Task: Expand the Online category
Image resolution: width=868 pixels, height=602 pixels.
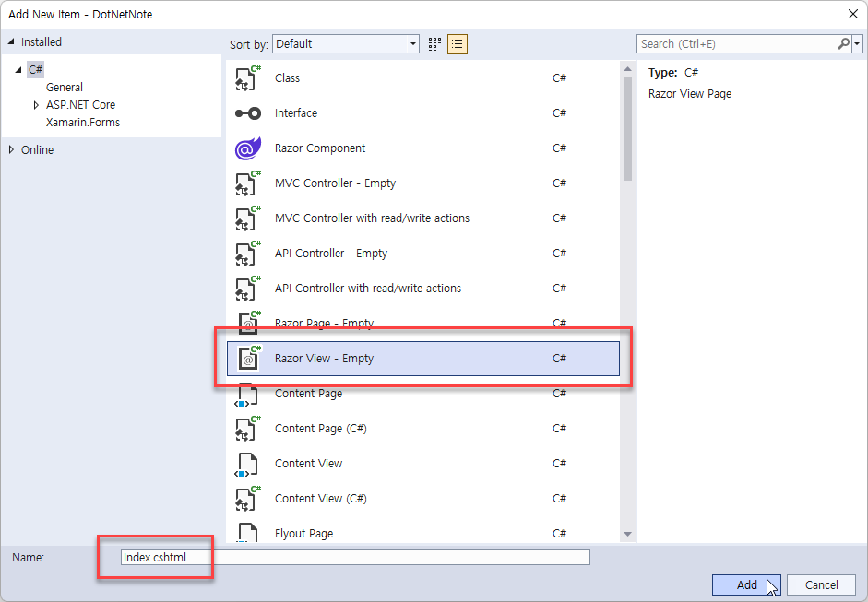Action: point(11,150)
